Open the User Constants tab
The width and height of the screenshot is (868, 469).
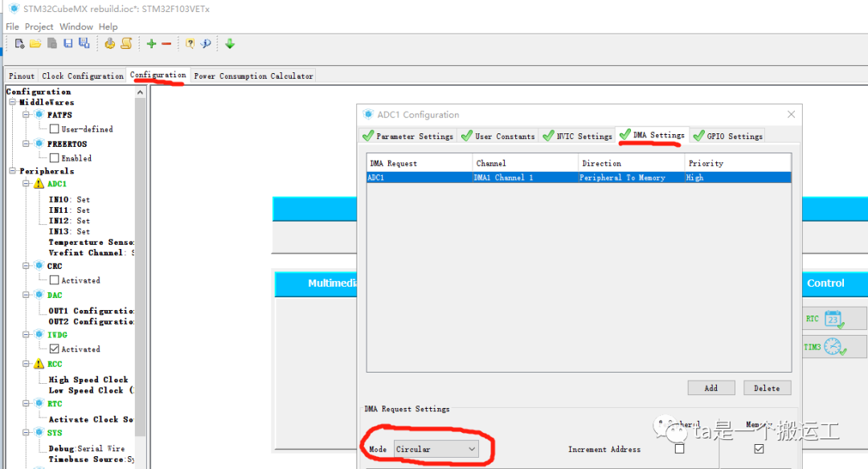click(x=498, y=136)
